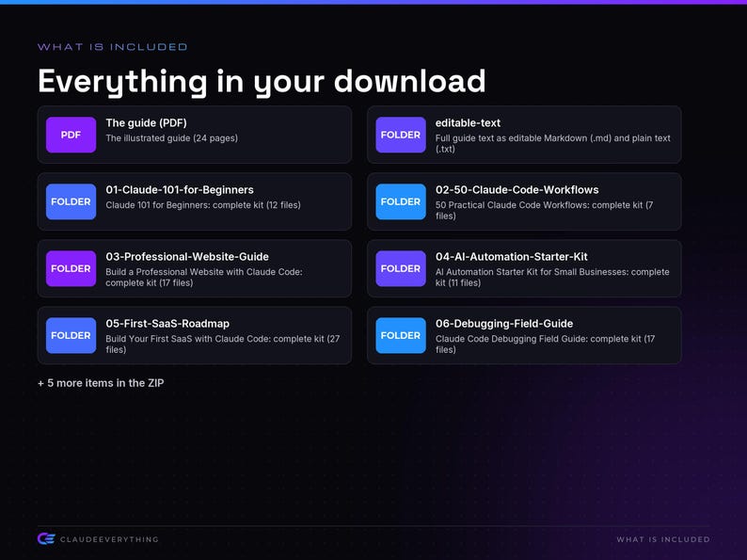Click the 'WHAT IS INCLUDED' footer text
This screenshot has width=747, height=560.
(663, 539)
